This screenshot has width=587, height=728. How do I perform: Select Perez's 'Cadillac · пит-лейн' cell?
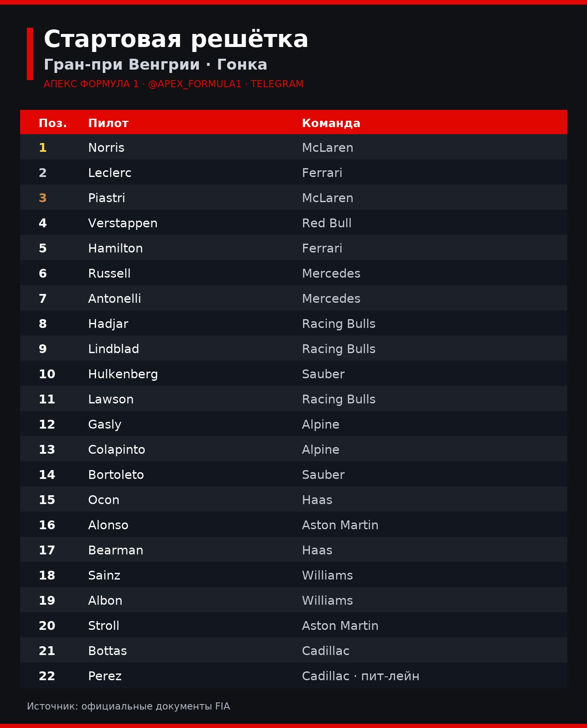[x=361, y=676]
